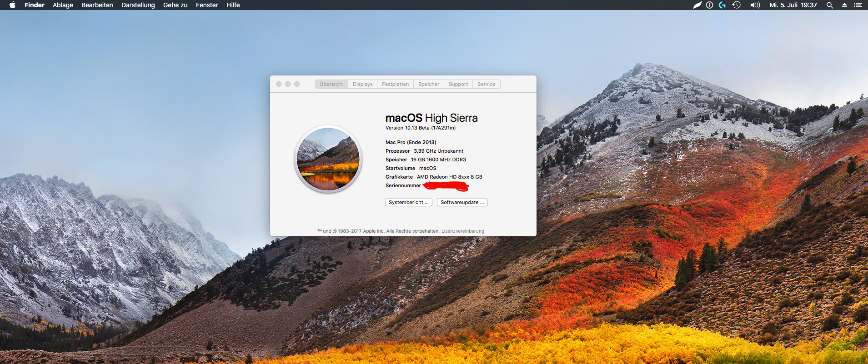Viewport: 868px width, 364px height.
Task: Click the zoom button of About window
Action: click(x=297, y=84)
